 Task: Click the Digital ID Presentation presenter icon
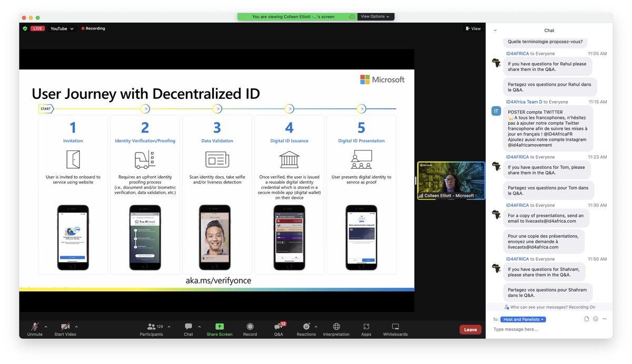click(x=361, y=159)
